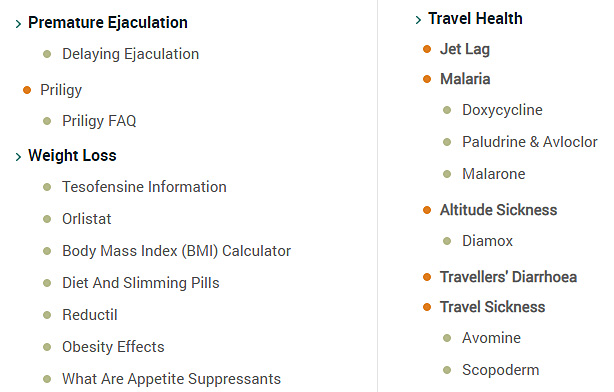Open Body Mass Index (BMI) Calculator
The height and width of the screenshot is (392, 614).
176,251
